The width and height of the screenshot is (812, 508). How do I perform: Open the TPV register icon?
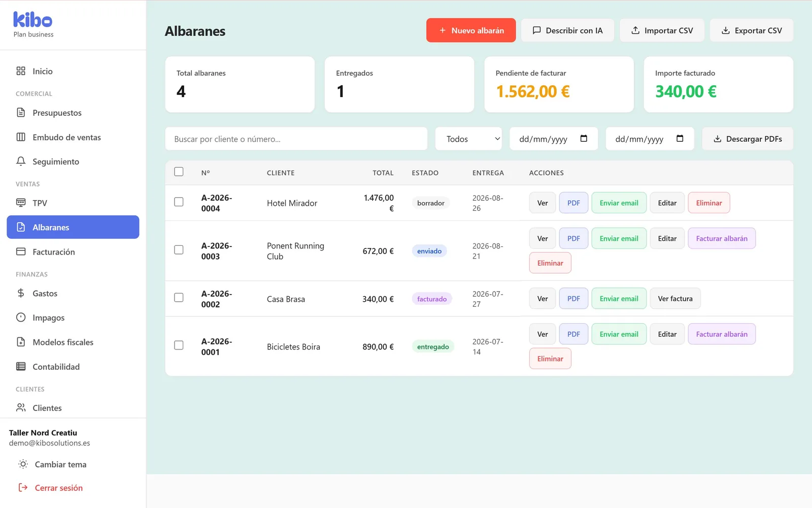(x=21, y=203)
